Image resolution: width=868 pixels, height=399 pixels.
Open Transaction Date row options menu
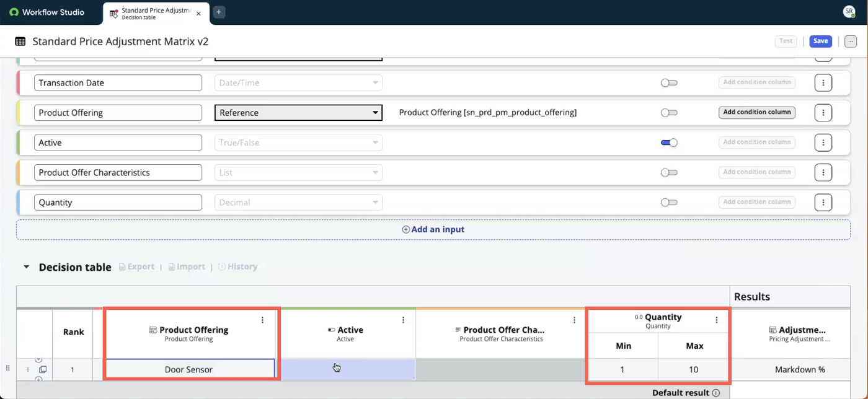(x=823, y=82)
